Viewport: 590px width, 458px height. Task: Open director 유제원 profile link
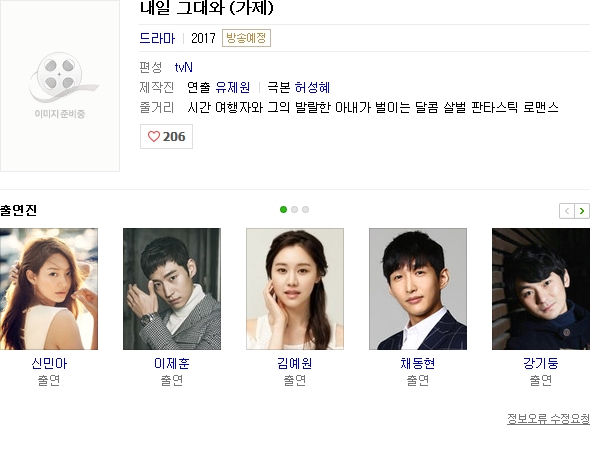pos(233,87)
